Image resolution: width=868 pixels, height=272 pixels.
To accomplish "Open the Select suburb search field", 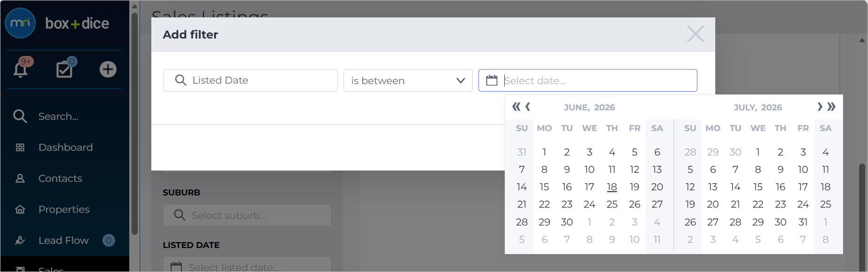I will pos(247,215).
